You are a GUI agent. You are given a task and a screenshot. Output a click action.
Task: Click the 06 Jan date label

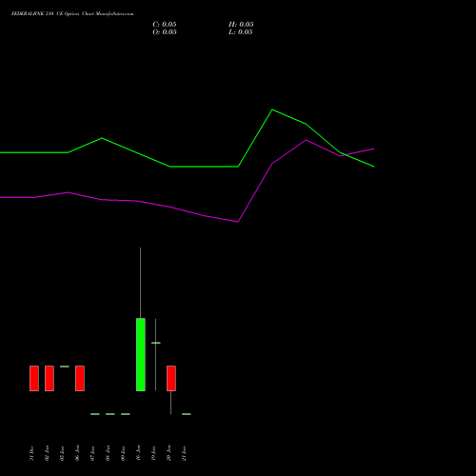(77, 453)
